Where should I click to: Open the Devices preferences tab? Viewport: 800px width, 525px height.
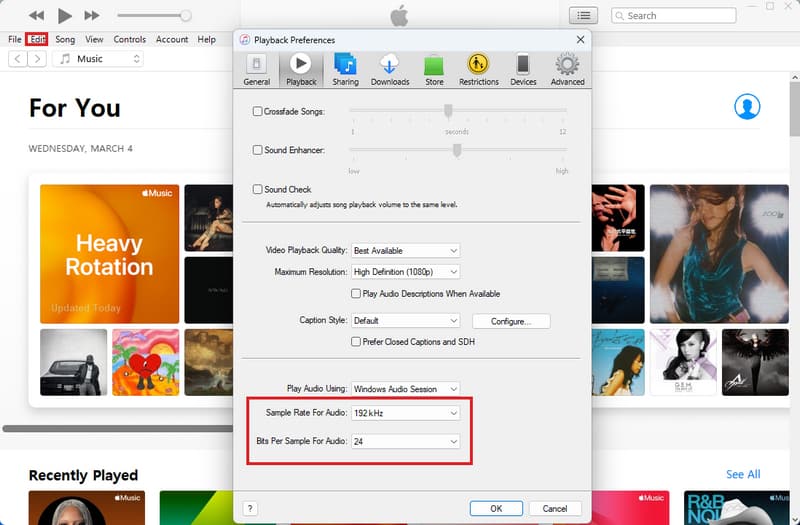523,69
